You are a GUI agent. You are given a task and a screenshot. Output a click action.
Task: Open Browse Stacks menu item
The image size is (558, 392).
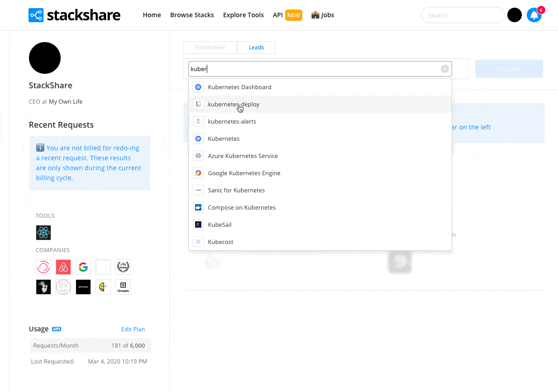(192, 15)
